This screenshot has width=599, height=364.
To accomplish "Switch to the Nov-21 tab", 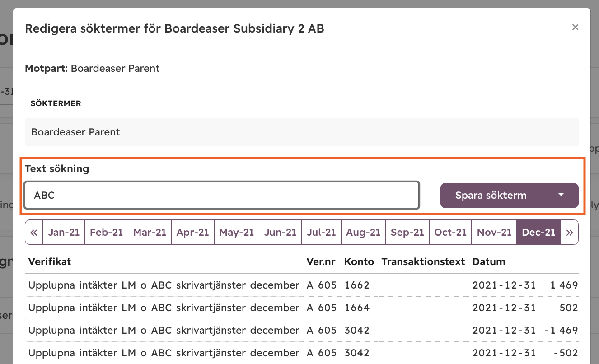I will 494,232.
